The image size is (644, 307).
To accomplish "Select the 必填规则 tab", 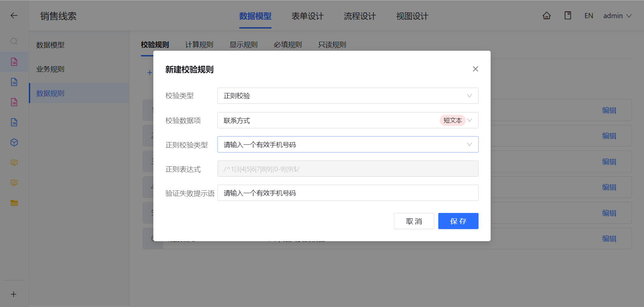I will (x=288, y=45).
